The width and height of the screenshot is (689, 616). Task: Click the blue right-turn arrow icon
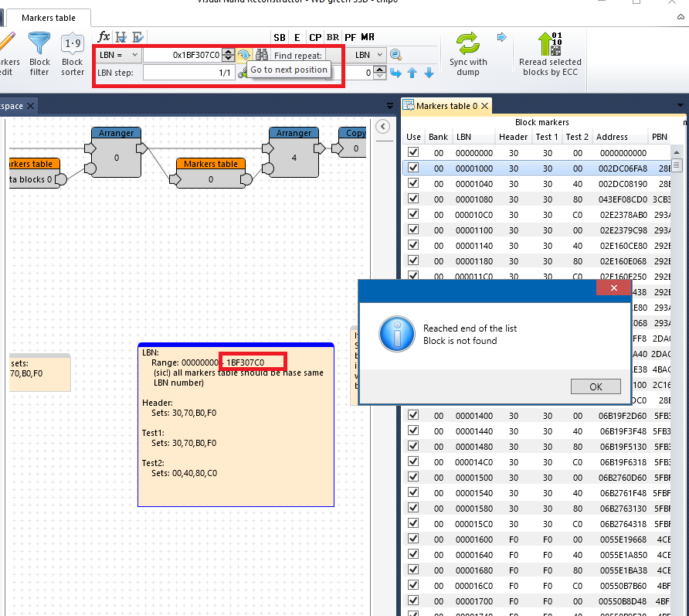396,73
